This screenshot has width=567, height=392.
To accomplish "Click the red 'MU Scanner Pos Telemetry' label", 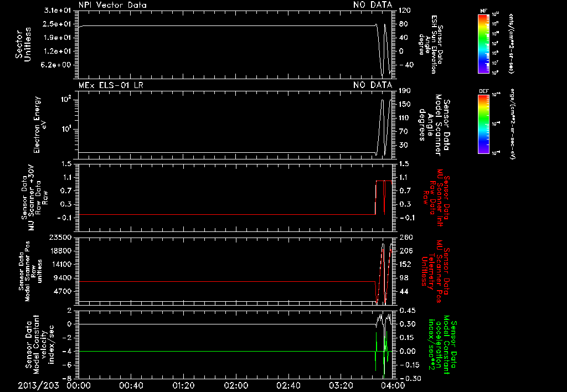I will click(435, 271).
